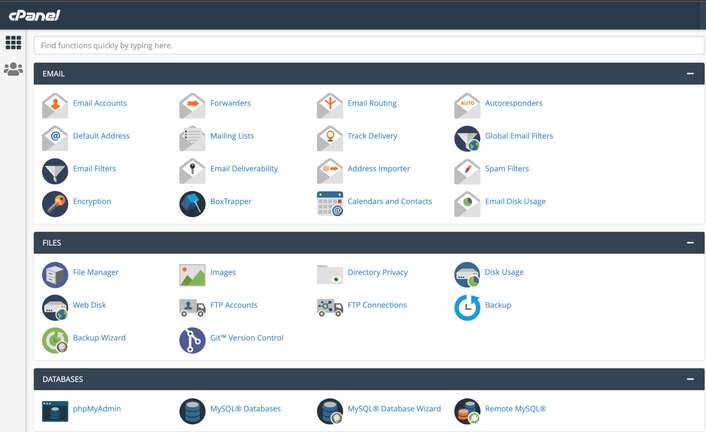This screenshot has height=432, width=706.
Task: Click the File Manager icon
Action: (55, 275)
